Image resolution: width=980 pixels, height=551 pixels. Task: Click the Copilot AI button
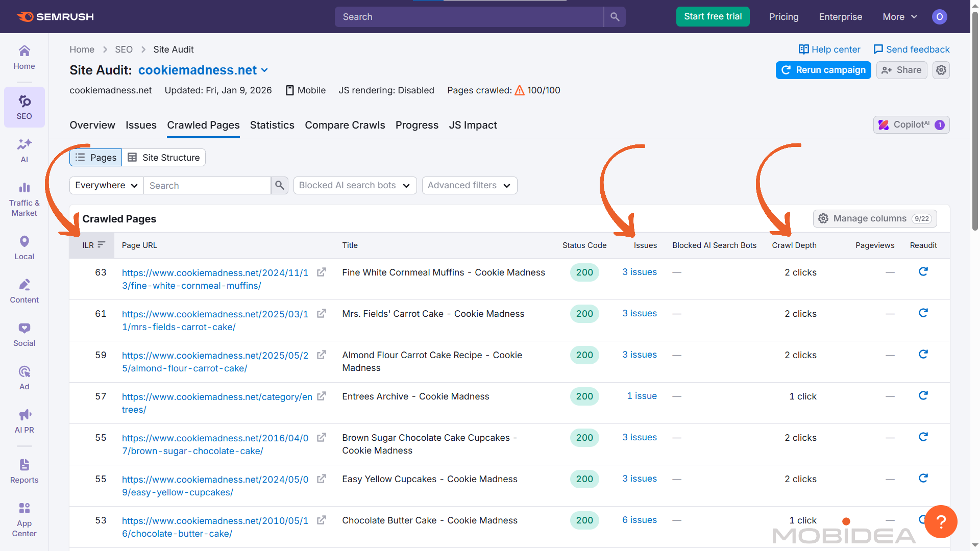911,124
